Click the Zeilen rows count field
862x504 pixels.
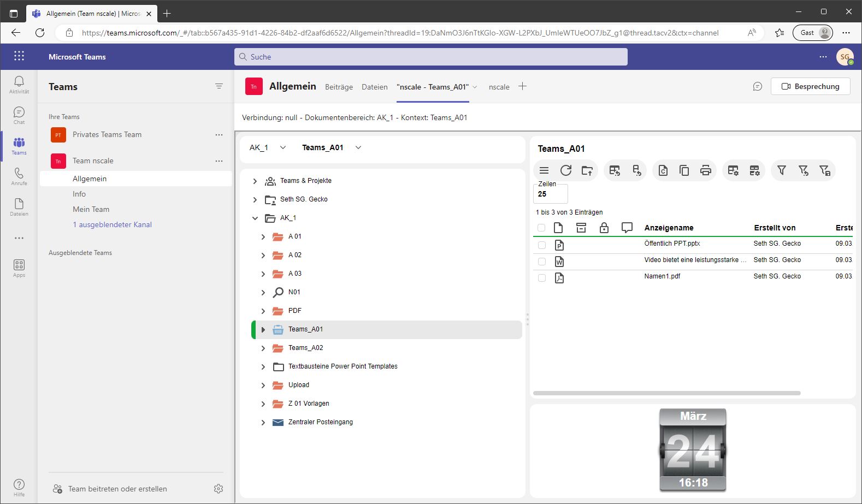pos(550,194)
